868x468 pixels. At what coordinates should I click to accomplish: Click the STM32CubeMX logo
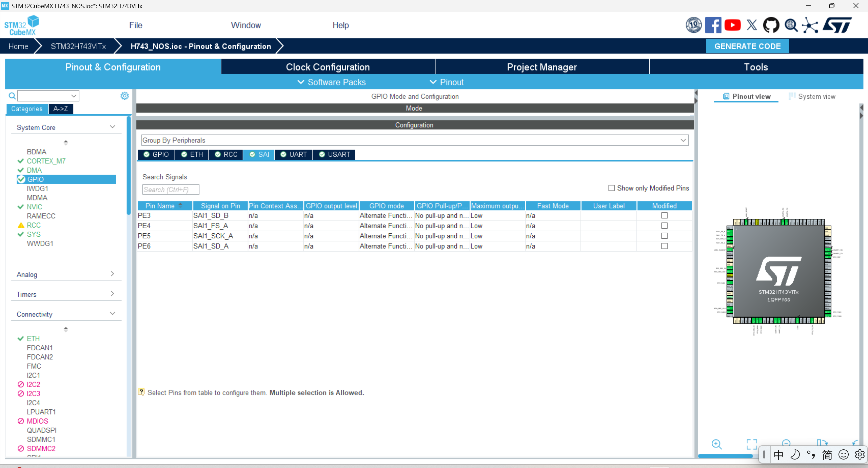point(22,25)
